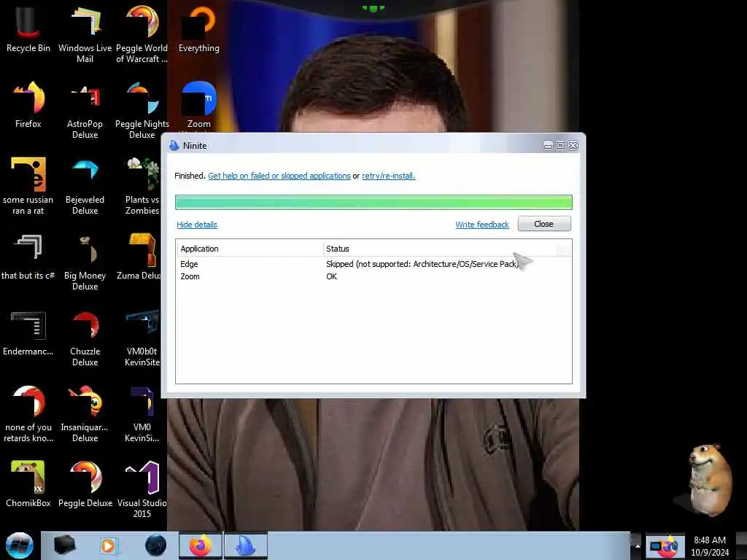Select Visual Studio 2015 desktop icon

pyautogui.click(x=142, y=489)
